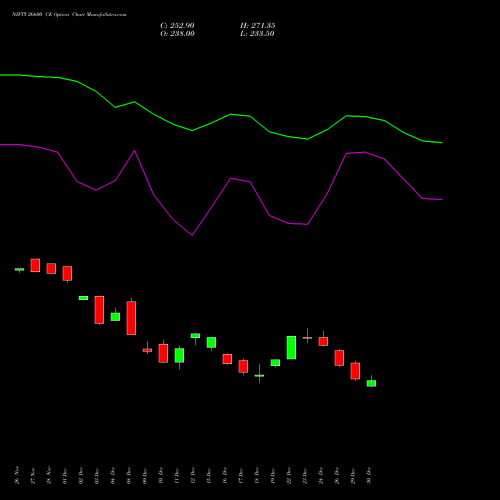Select the first small green 26 Nov candlestick
The image size is (500, 500).
click(x=19, y=269)
